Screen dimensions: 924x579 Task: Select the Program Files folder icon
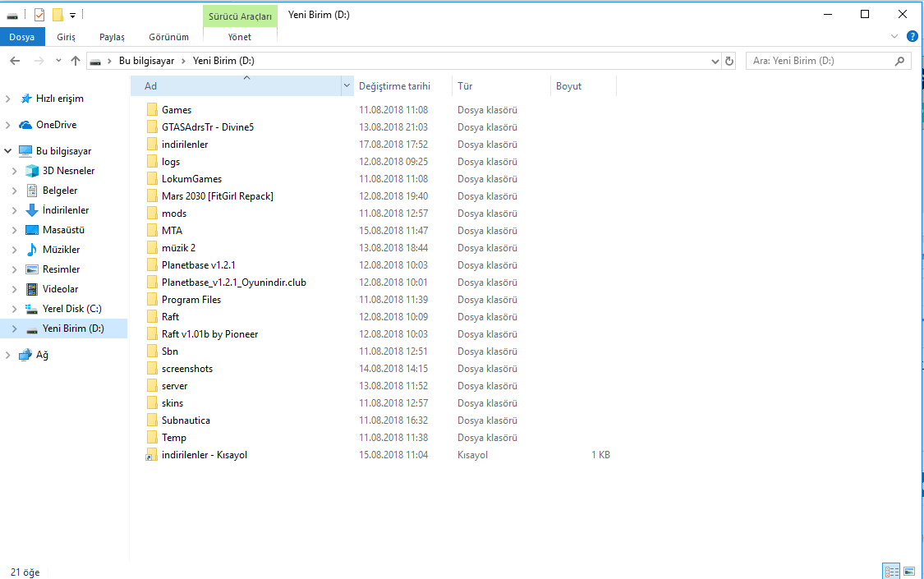(x=152, y=300)
